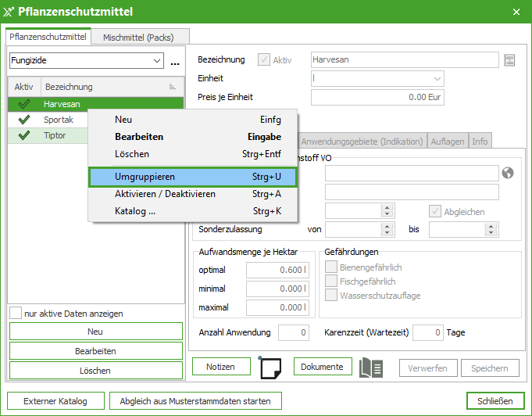Image resolution: width=532 pixels, height=416 pixels.
Task: Choose Löschen in the context menu
Action: tap(193, 154)
